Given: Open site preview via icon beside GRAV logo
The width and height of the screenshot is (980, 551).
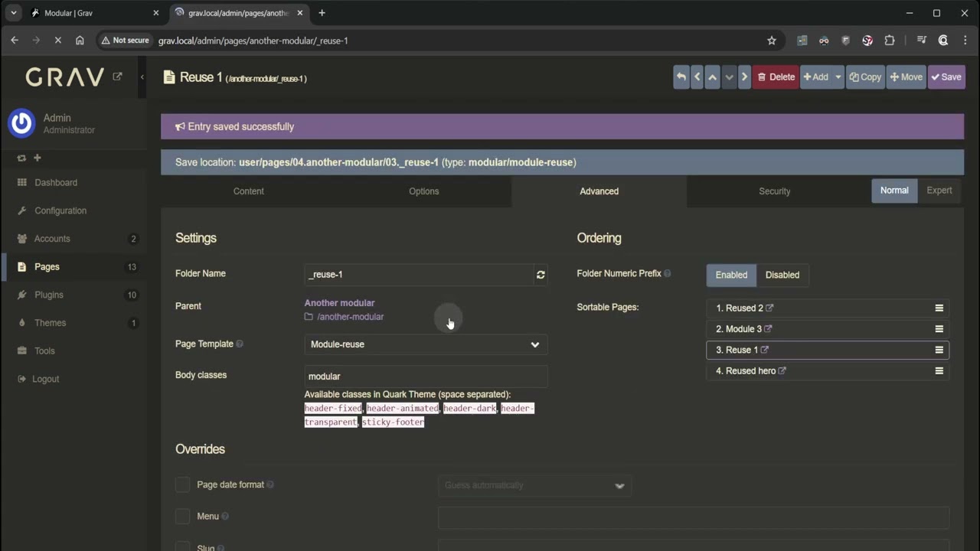Looking at the screenshot, I should 117,77.
